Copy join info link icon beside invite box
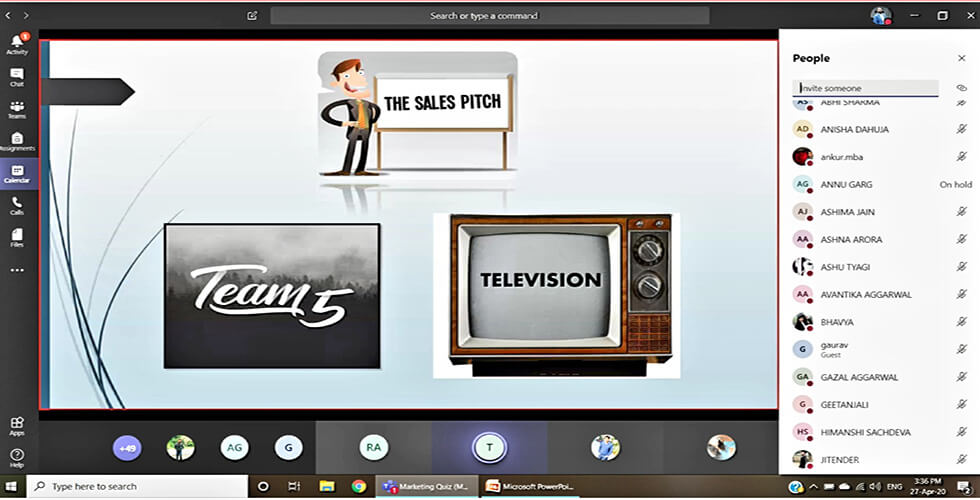This screenshot has height=500, width=980. [961, 88]
